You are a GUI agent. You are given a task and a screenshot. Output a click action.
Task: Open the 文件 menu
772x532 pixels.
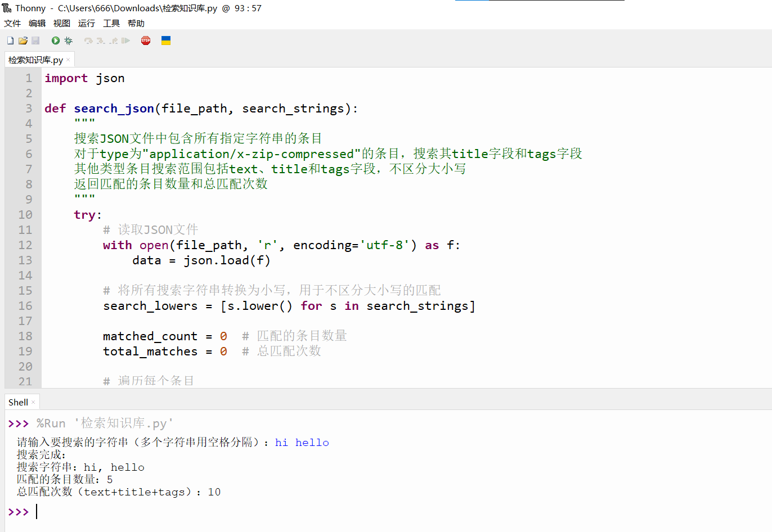(x=12, y=23)
